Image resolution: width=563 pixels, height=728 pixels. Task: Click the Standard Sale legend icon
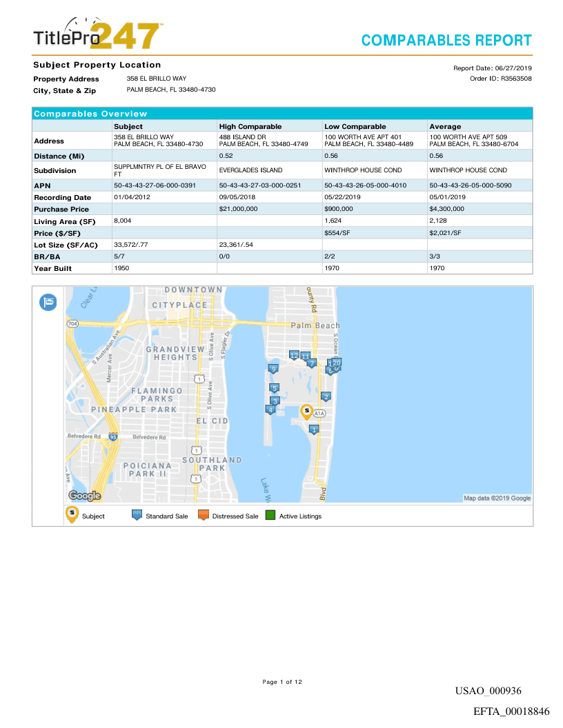(137, 516)
